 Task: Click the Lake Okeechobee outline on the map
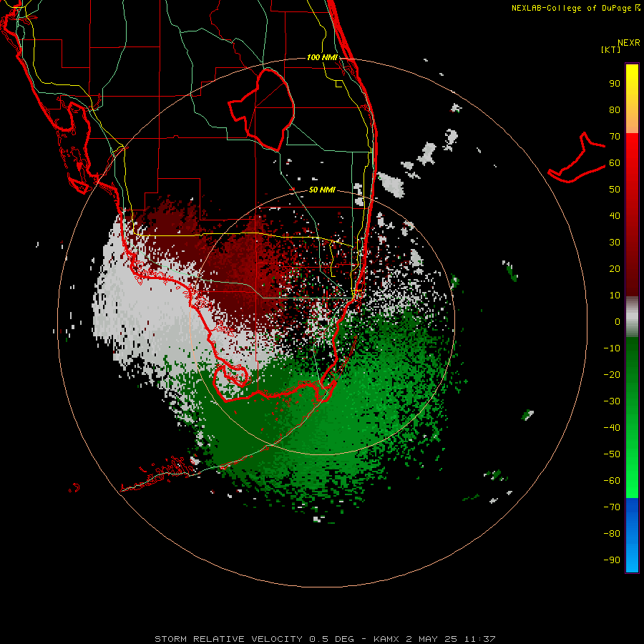tap(263, 109)
